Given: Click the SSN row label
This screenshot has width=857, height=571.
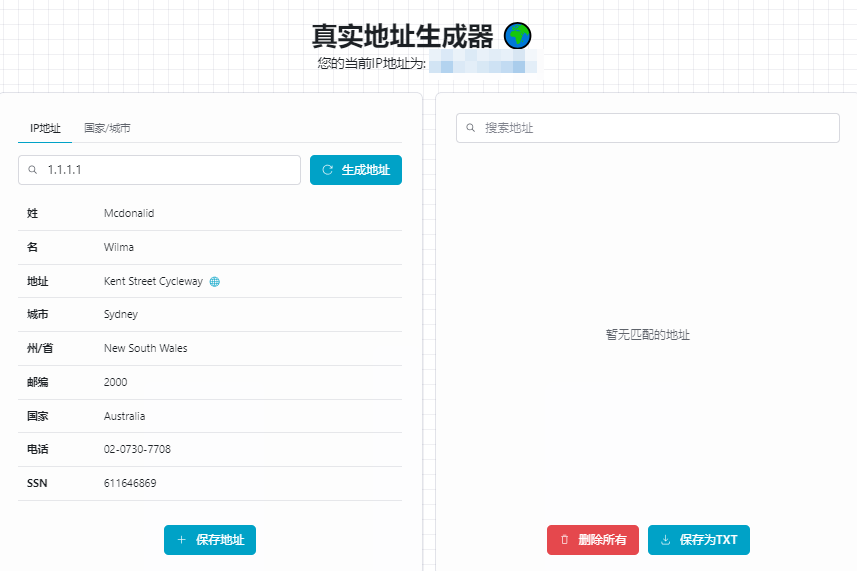Looking at the screenshot, I should pos(37,483).
